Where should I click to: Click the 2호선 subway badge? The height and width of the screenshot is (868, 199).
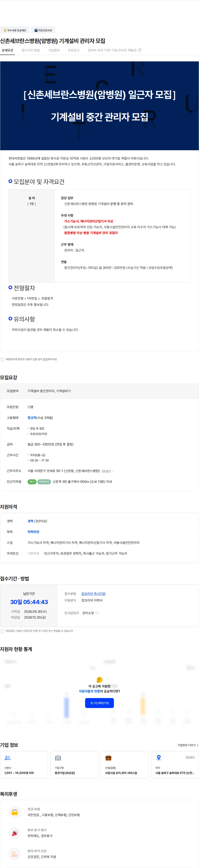point(32,482)
